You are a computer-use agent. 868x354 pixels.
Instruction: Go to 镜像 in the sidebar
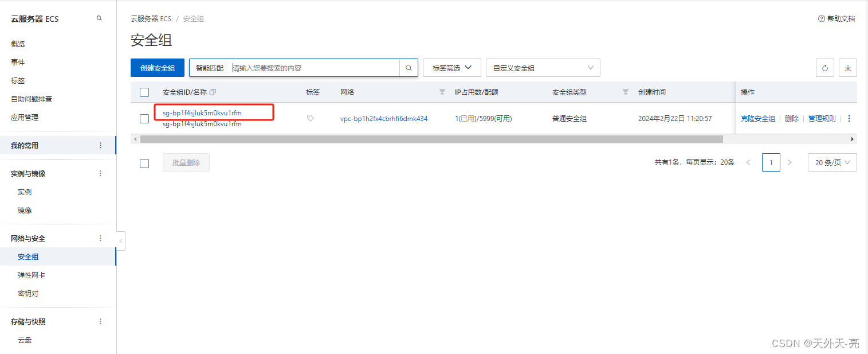click(x=25, y=211)
